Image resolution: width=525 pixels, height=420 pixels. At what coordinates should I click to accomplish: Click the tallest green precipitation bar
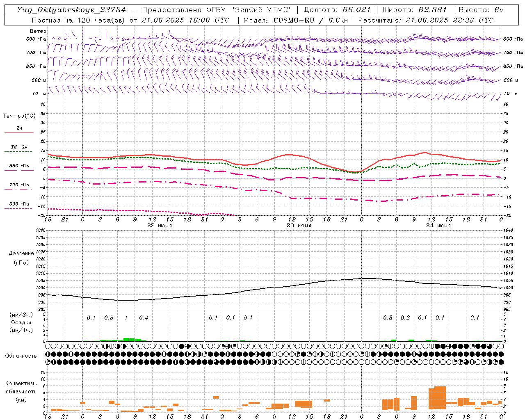pos(126,340)
